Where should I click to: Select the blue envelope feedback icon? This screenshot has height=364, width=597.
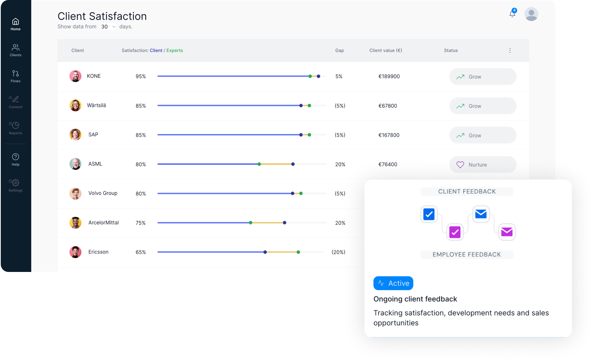point(481,214)
